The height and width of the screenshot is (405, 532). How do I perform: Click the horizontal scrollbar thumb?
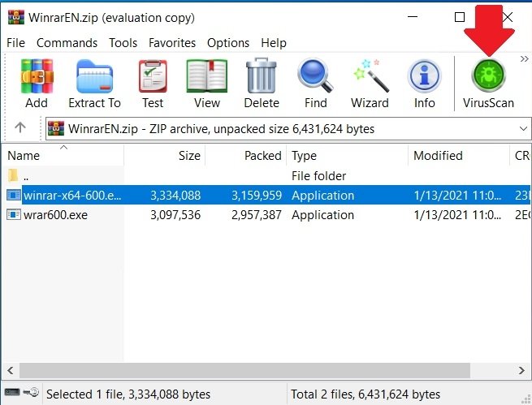(244, 370)
